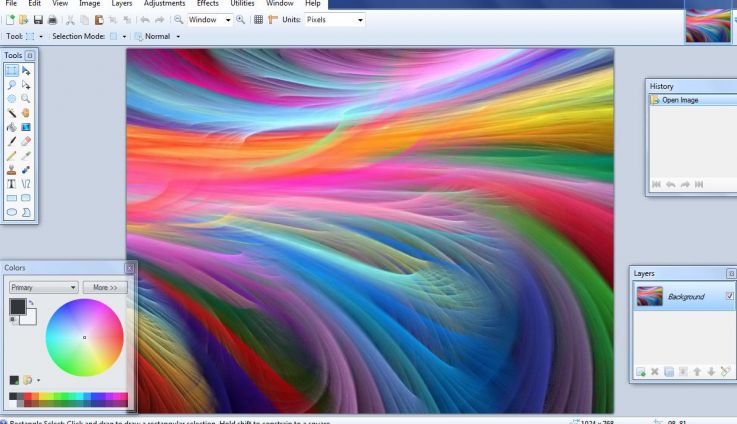Select the Rectangle shape tool
Viewport: 737px width, 424px height.
tap(12, 198)
